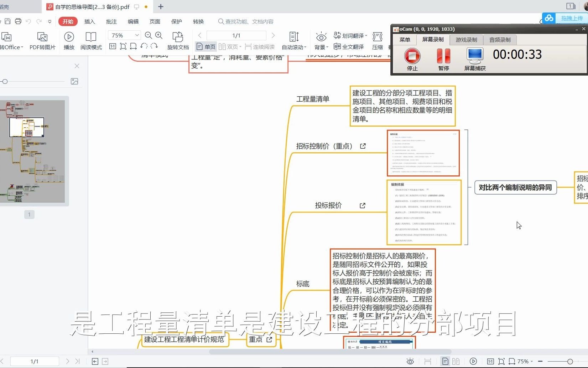Click the 拖拽上传 cloud upload button
588x368 pixels.
click(565, 18)
